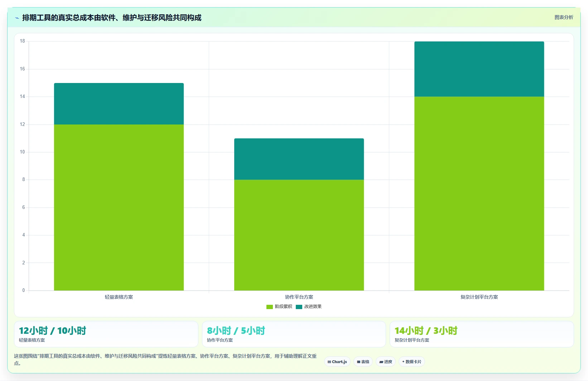Click the description paragraph starting 这张图围绕

(x=165, y=360)
